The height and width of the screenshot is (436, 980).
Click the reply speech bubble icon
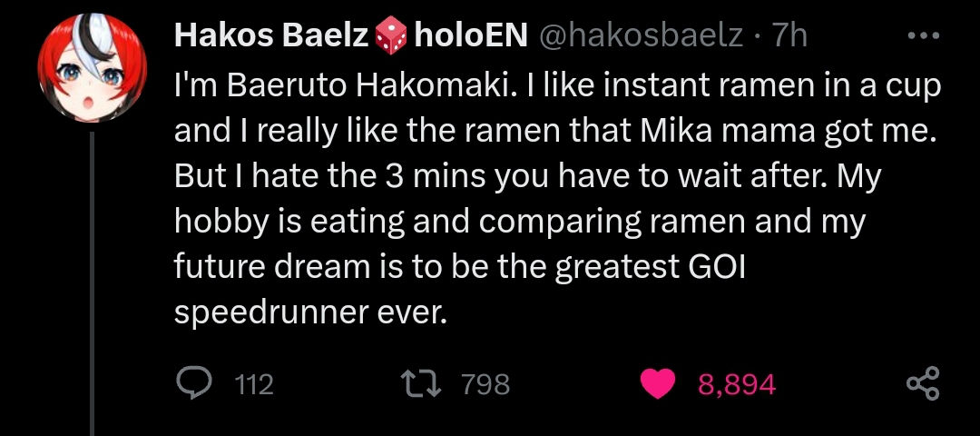tap(192, 383)
